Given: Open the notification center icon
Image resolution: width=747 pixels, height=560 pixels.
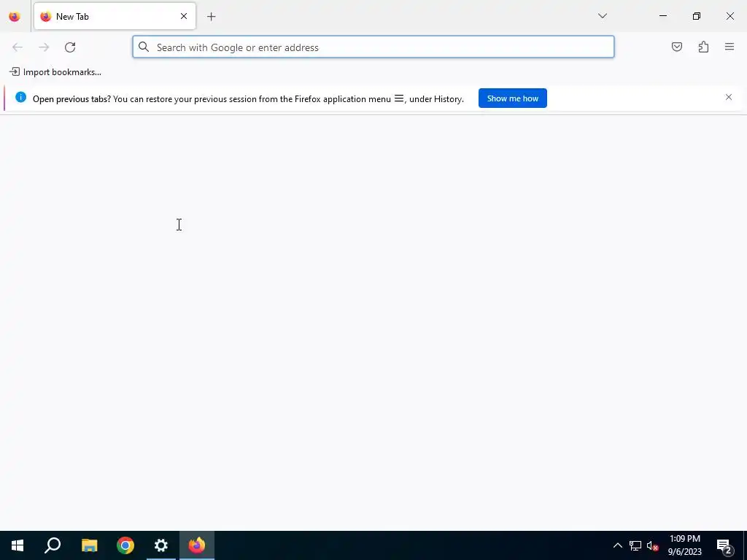Looking at the screenshot, I should pos(724,546).
